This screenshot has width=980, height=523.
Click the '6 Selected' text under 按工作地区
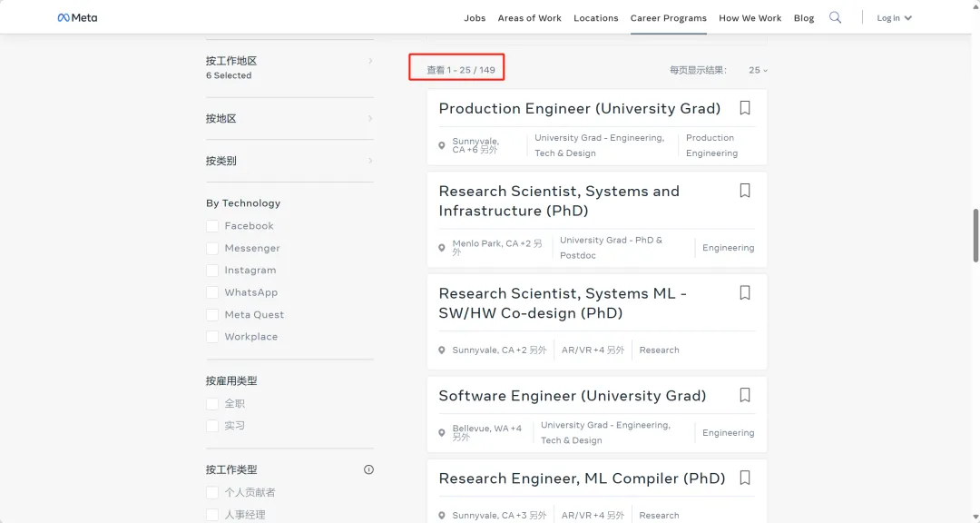pos(229,75)
